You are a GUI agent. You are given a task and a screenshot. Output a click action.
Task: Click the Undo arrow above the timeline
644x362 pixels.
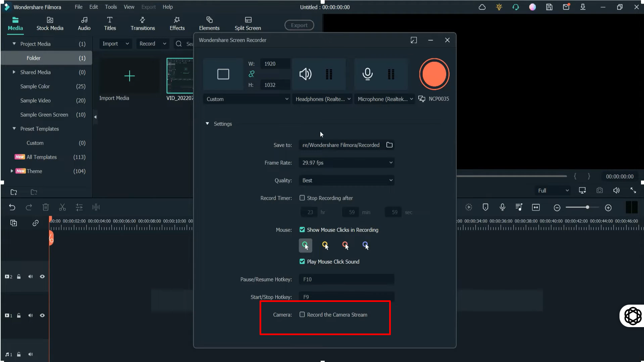12,207
